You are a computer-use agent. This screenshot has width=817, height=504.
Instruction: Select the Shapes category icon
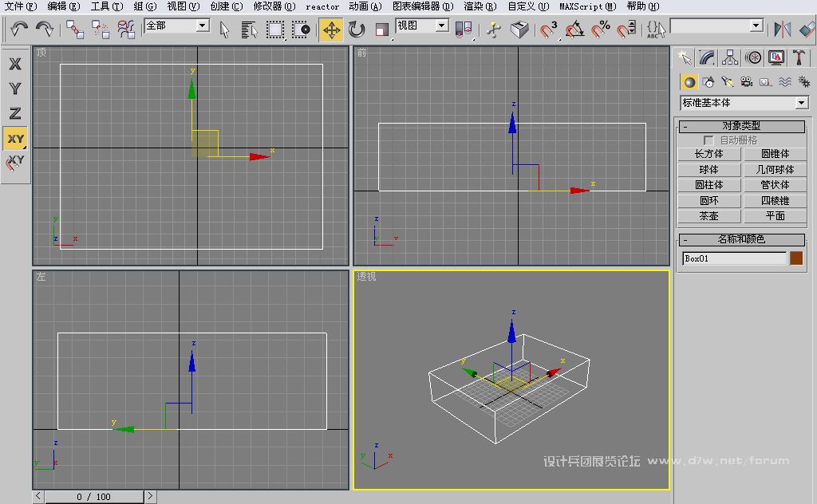tap(708, 82)
